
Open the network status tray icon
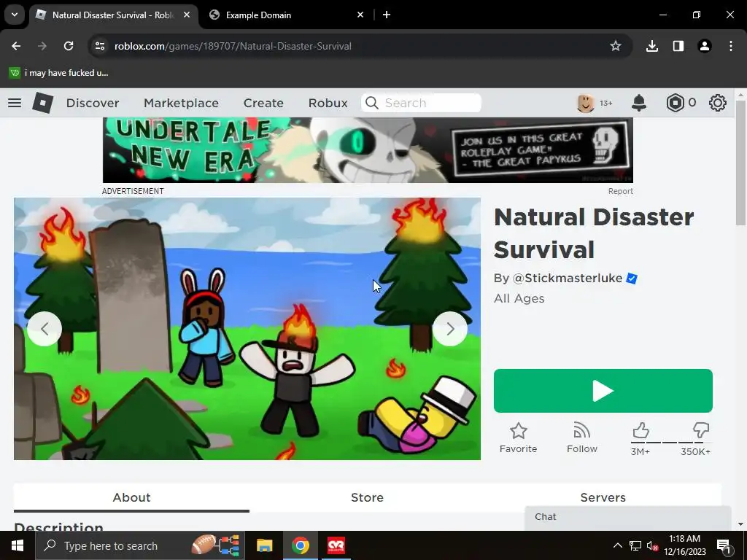coord(635,545)
